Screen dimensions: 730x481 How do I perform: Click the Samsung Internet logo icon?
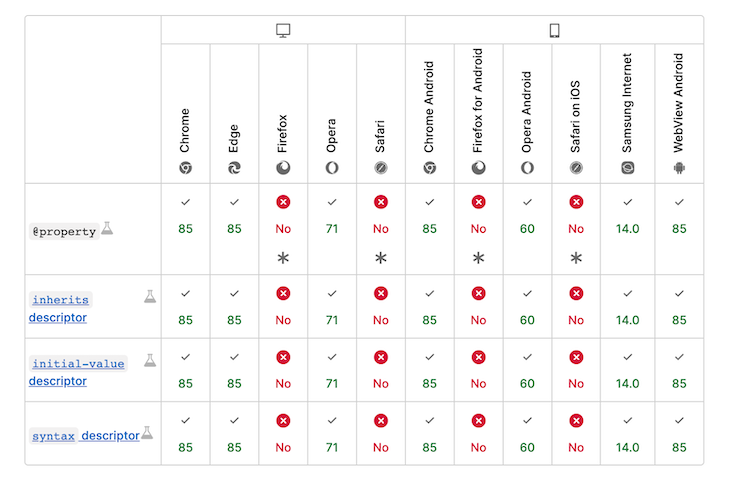tap(627, 168)
